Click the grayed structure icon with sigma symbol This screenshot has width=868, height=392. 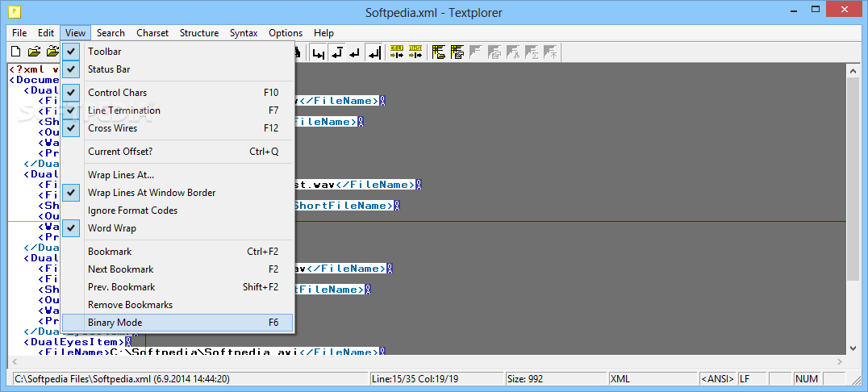coord(532,52)
